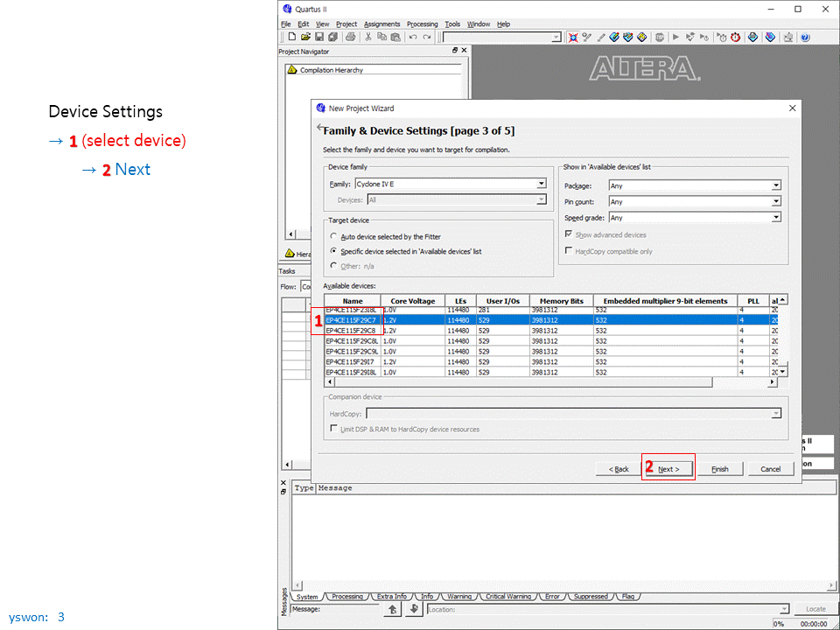Click the Next > button
This screenshot has height=630, width=840.
[x=668, y=469]
